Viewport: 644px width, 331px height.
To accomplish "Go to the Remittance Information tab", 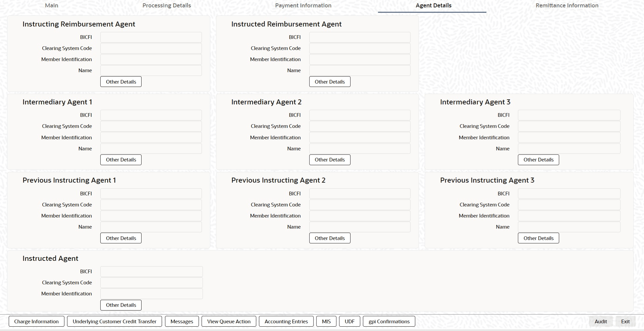I will point(567,5).
